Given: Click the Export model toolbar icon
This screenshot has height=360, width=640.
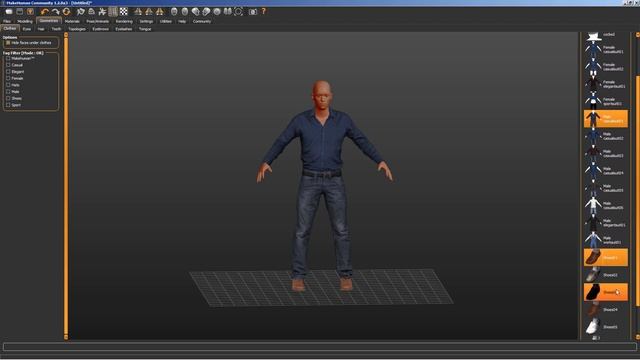Looking at the screenshot, I should click(x=30, y=12).
